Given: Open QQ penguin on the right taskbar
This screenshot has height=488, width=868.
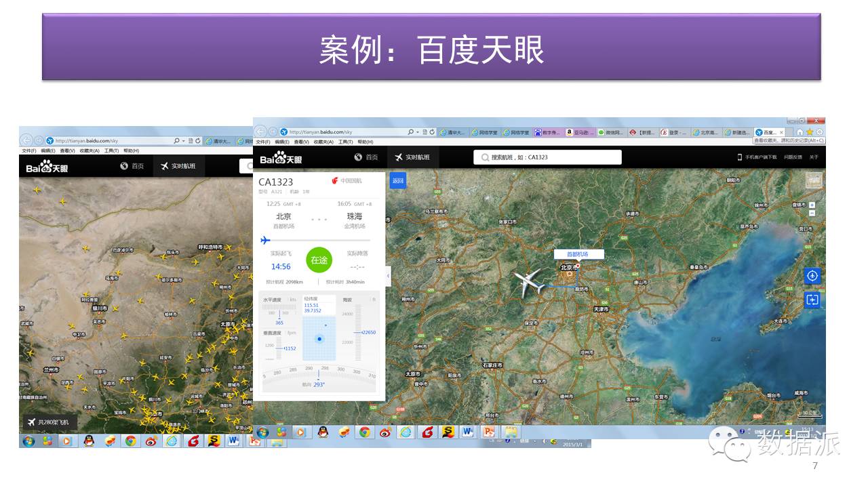Looking at the screenshot, I should (323, 432).
